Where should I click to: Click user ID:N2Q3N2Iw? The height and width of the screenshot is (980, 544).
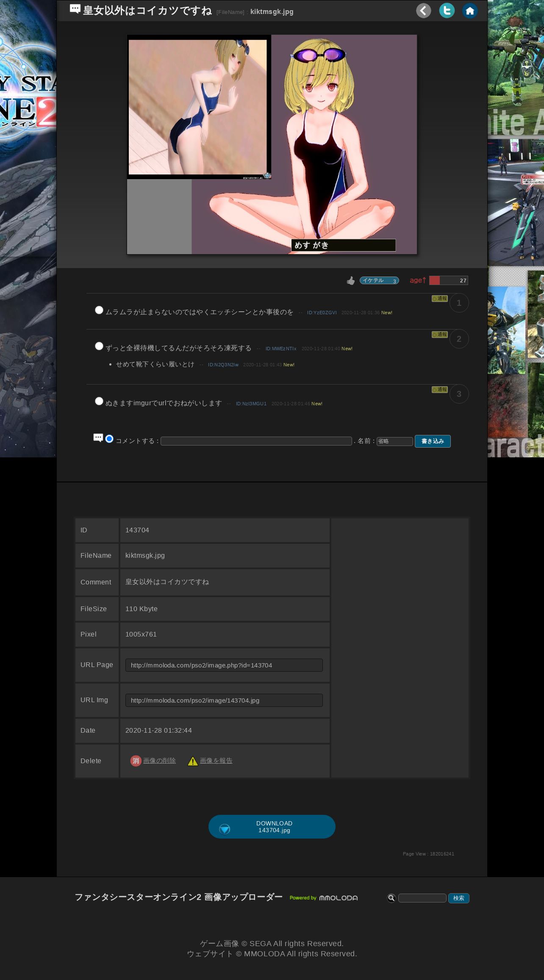coord(223,365)
